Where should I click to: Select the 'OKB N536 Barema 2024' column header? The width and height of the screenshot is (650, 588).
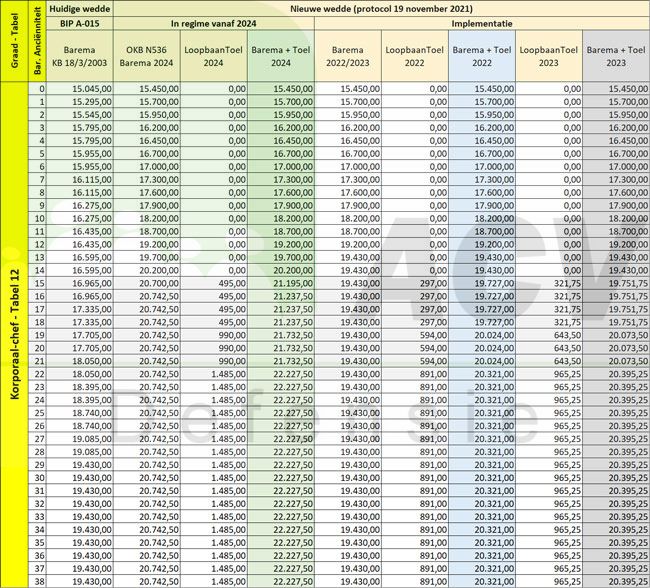147,56
